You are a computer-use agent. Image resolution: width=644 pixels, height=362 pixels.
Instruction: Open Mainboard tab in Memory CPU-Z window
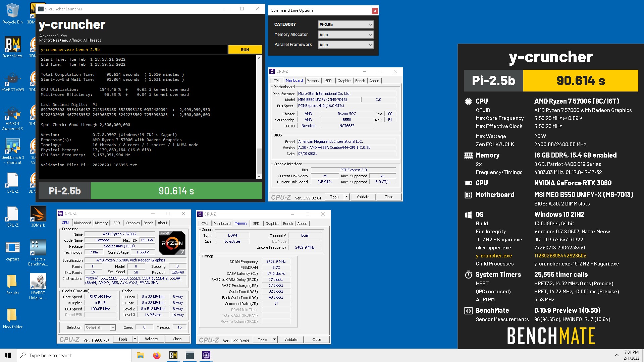click(x=222, y=224)
